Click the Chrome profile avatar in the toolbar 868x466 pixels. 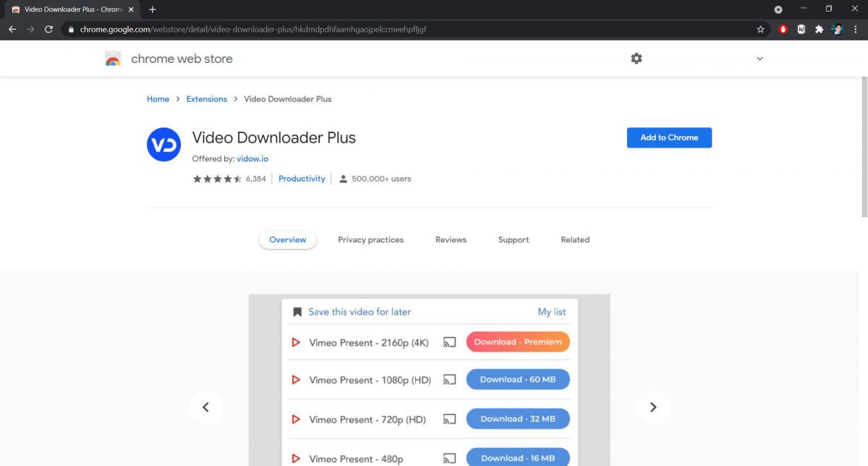(x=837, y=29)
